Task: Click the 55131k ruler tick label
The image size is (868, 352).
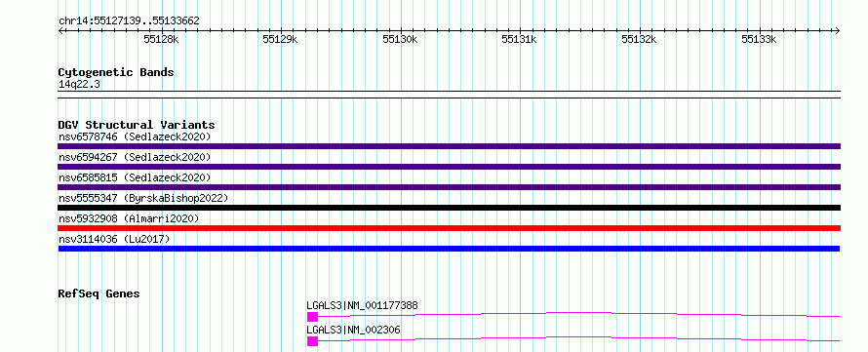Action: coord(519,39)
